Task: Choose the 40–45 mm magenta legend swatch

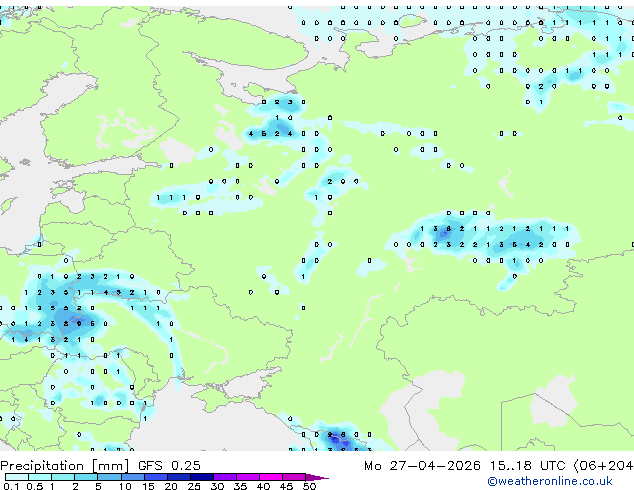Action: click(x=271, y=477)
